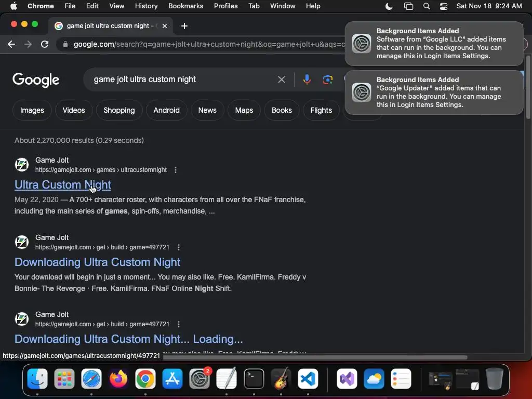Viewport: 532px width, 399px height.
Task: Select the Books filter chip
Action: [x=282, y=110]
